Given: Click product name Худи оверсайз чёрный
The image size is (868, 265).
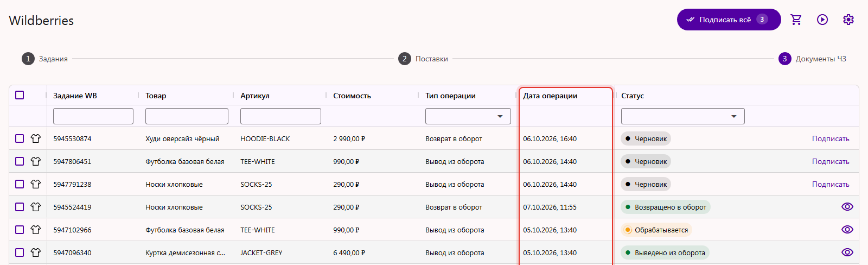Looking at the screenshot, I should click(182, 138).
